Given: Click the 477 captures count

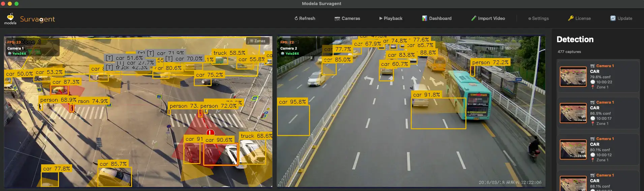Looking at the screenshot, I should click(x=569, y=52).
